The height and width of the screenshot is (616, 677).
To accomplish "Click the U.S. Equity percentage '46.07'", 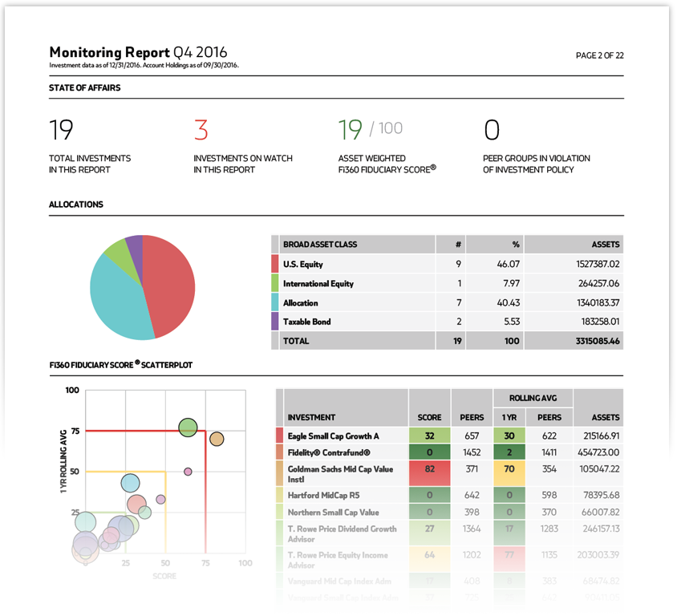I will 509,264.
